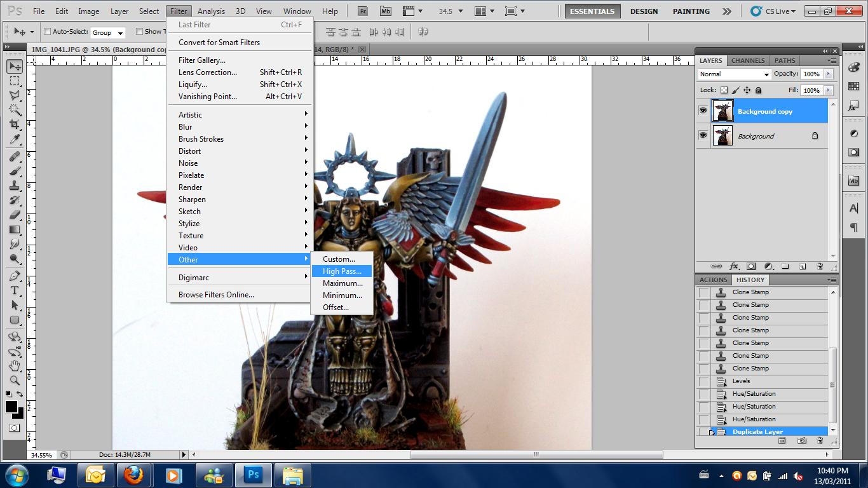The height and width of the screenshot is (488, 868).
Task: Choose High Pass from the Other submenu
Action: [x=342, y=271]
